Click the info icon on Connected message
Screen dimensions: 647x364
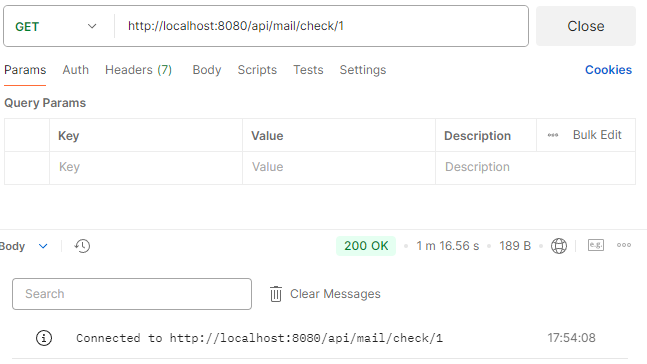[44, 338]
